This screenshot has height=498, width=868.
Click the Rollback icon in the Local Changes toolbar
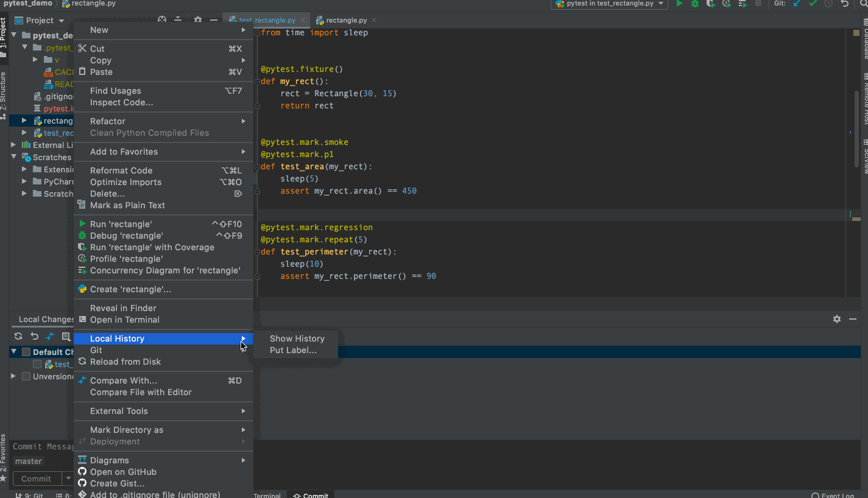pyautogui.click(x=34, y=336)
